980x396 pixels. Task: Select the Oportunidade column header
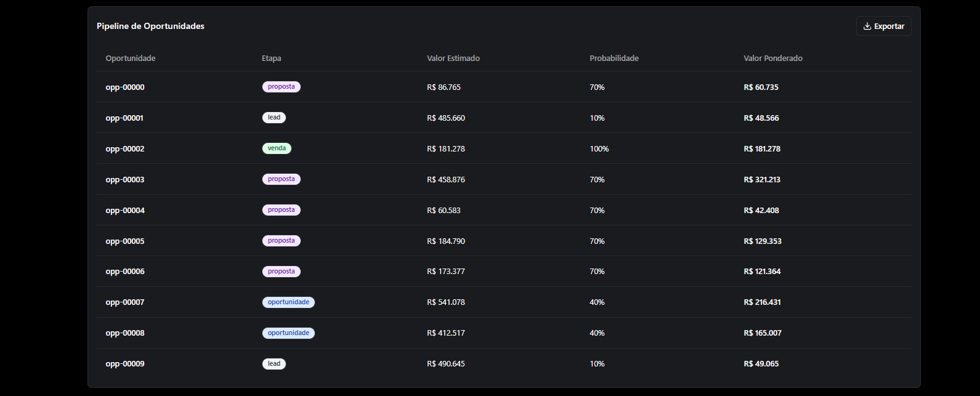(x=131, y=59)
